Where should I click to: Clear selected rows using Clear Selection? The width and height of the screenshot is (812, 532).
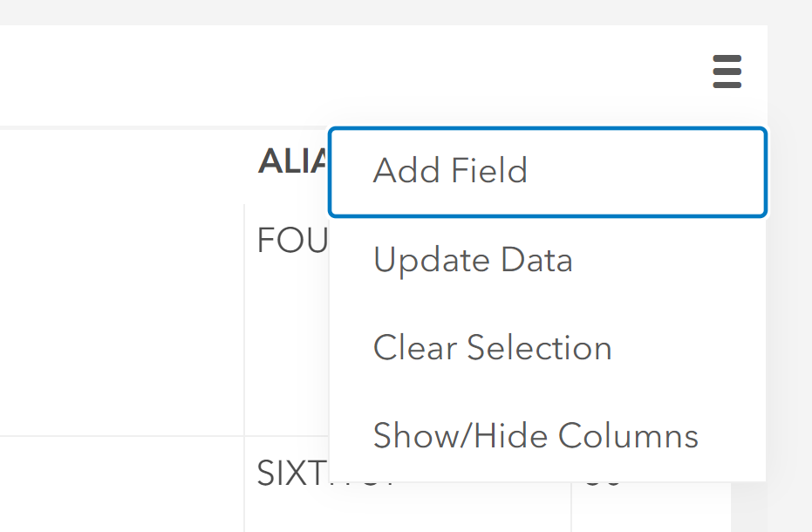[492, 347]
